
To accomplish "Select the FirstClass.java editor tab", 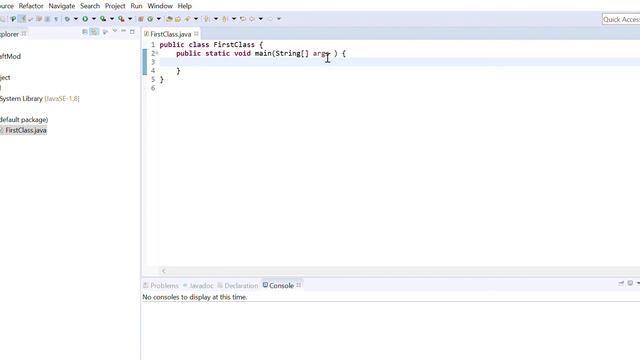I will click(171, 34).
